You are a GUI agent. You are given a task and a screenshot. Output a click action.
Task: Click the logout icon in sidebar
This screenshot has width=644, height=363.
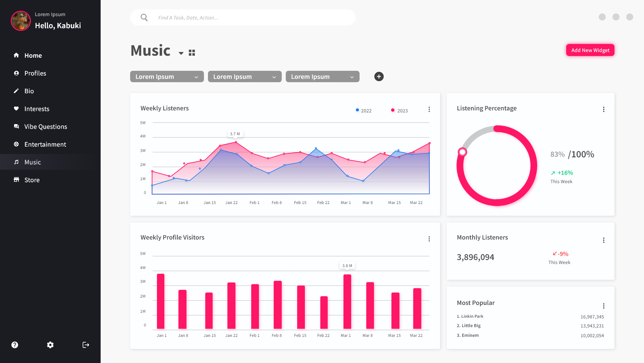coord(86,345)
